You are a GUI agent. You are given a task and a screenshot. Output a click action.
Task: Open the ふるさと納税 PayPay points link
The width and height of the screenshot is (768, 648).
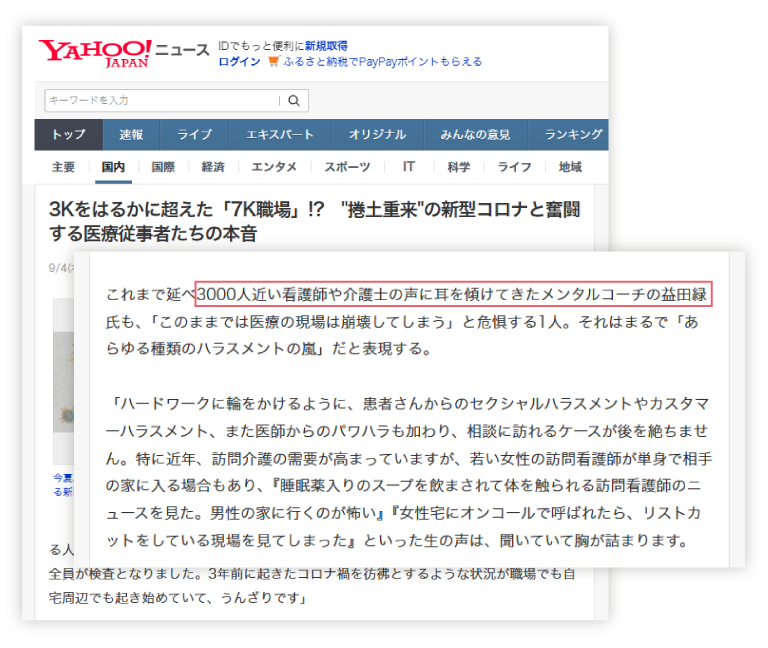(x=382, y=62)
